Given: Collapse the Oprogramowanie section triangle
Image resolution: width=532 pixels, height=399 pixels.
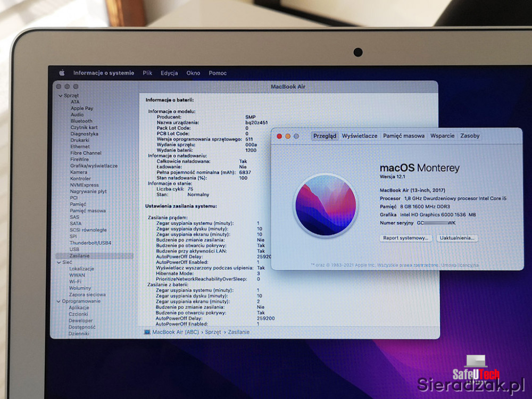Looking at the screenshot, I should coord(59,301).
